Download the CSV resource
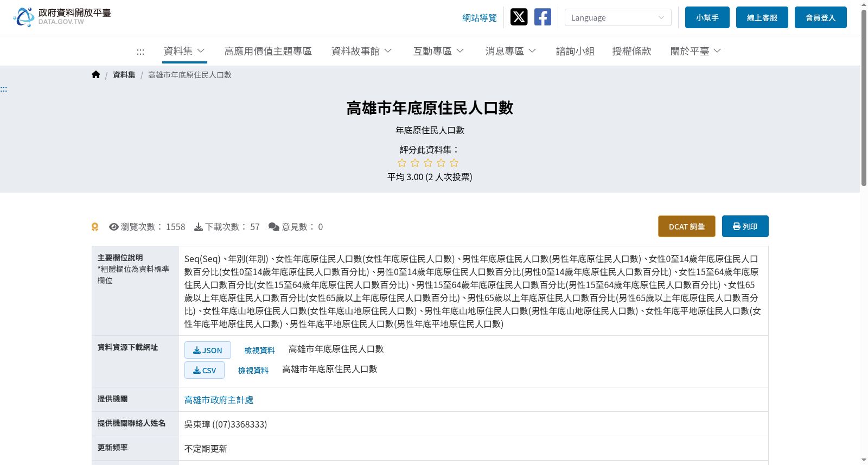868x465 pixels. pyautogui.click(x=205, y=370)
